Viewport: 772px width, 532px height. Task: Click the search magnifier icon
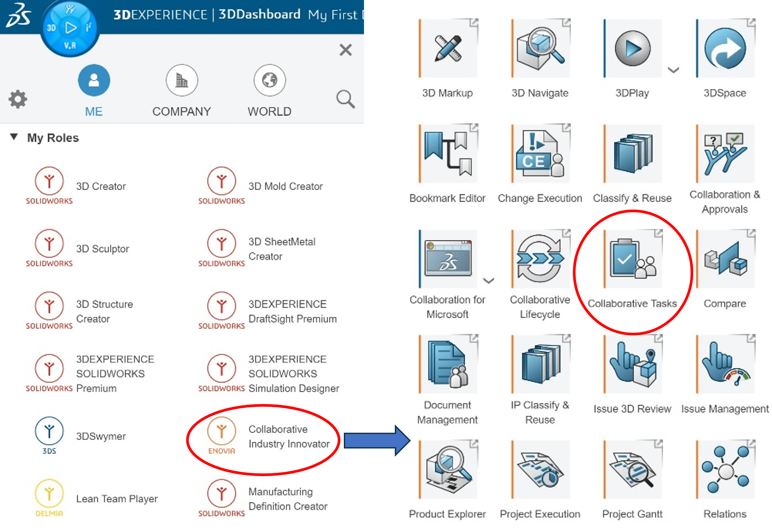[x=345, y=99]
